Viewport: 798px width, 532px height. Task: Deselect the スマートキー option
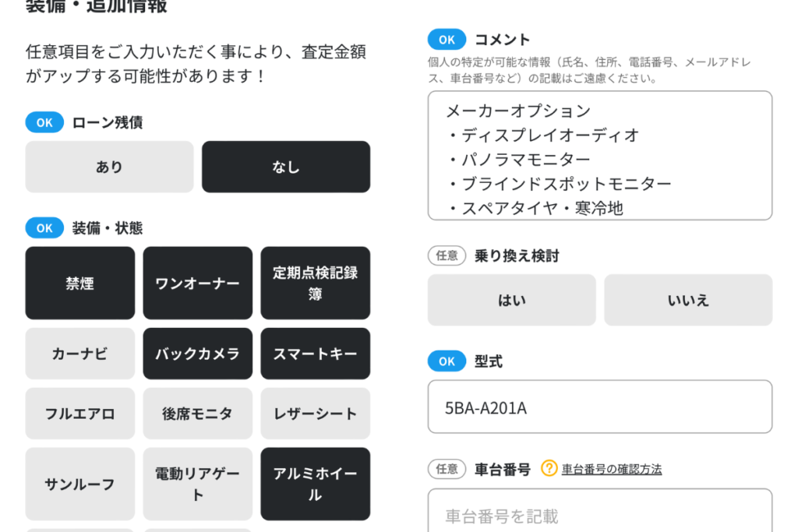(x=315, y=354)
